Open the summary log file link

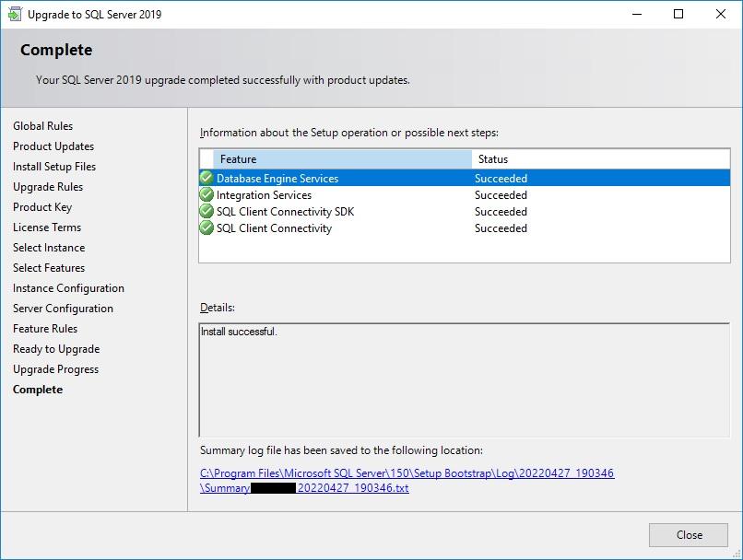pyautogui.click(x=407, y=473)
